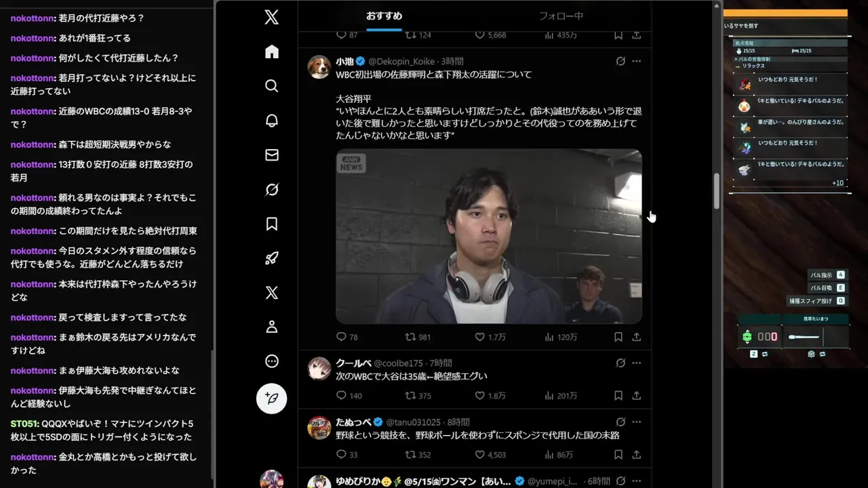
Task: Open the Ohtani interview video thumbnail
Action: (x=489, y=237)
